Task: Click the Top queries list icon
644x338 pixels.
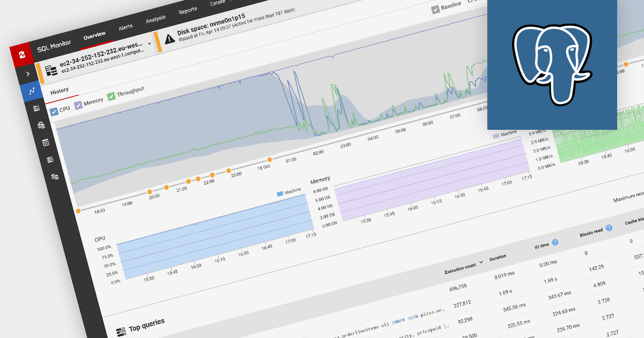Action: click(x=121, y=333)
